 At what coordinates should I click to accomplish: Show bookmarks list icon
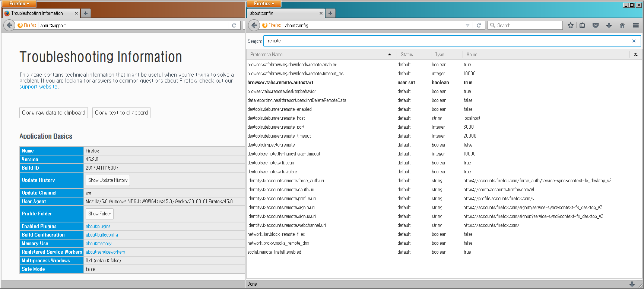pos(582,25)
